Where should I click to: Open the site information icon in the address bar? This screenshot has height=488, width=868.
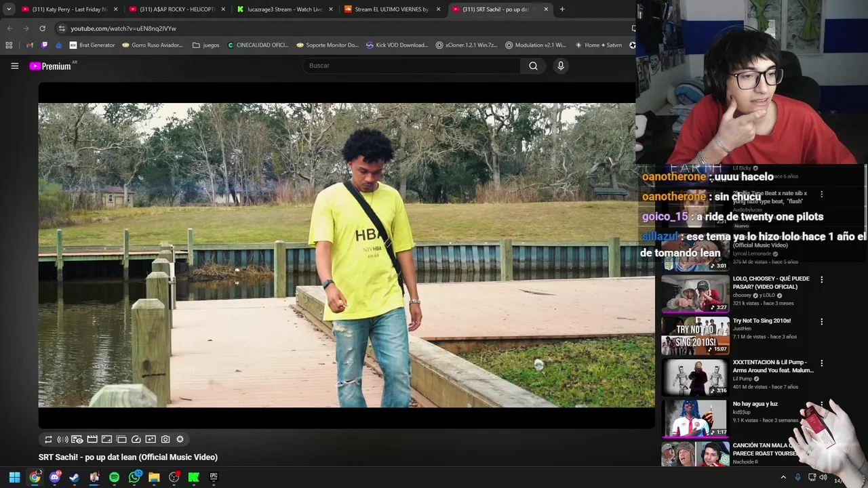point(62,28)
